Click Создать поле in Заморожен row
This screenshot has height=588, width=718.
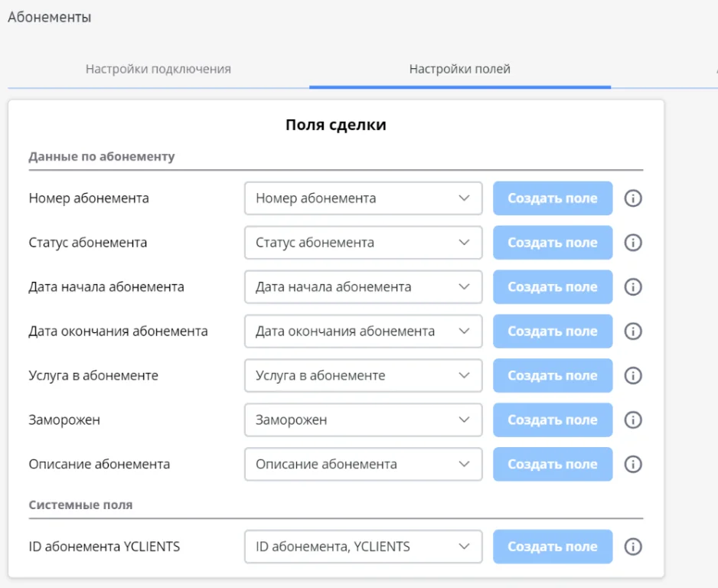(x=553, y=420)
